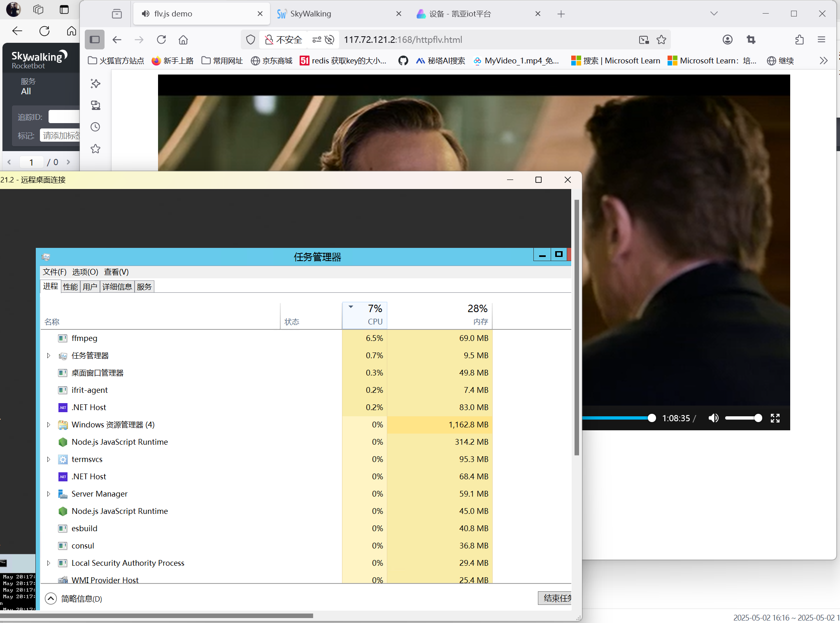Viewport: 840px width, 623px height.
Task: Mute the video player volume icon
Action: (713, 418)
